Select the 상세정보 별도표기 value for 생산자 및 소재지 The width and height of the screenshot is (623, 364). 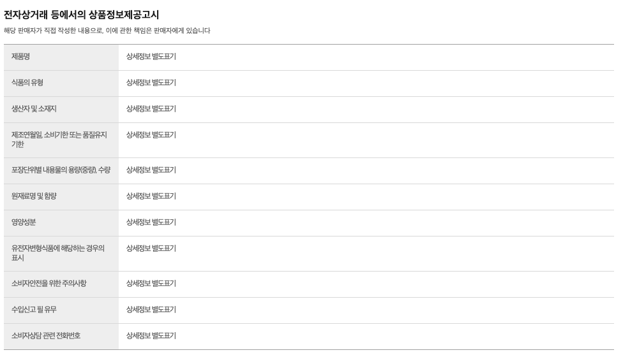coord(151,109)
